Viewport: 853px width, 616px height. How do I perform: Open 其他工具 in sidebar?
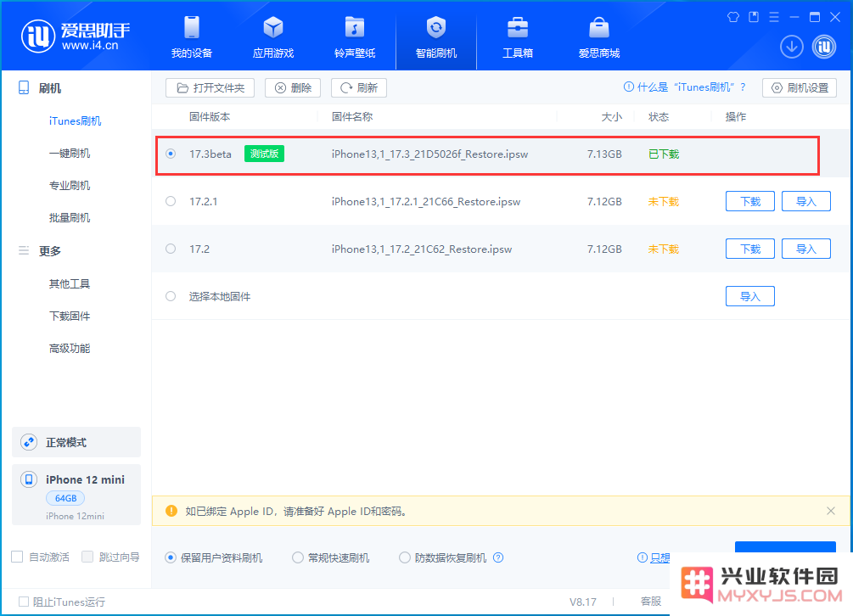tap(70, 283)
